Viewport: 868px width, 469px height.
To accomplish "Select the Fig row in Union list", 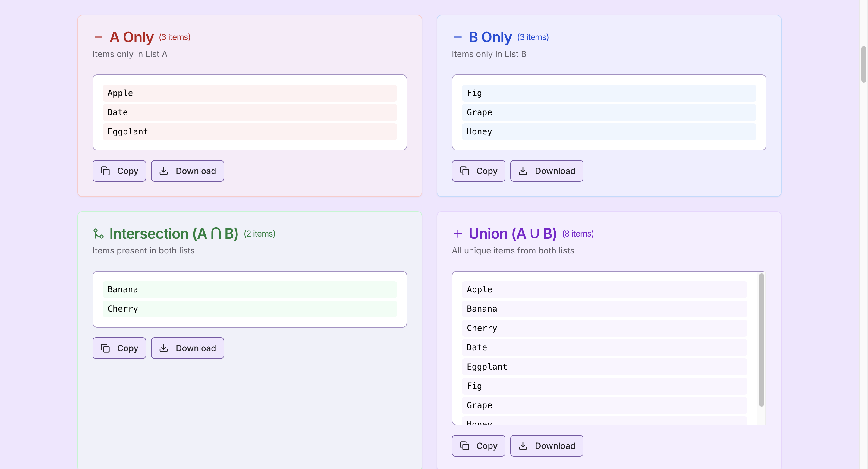I will pyautogui.click(x=604, y=386).
